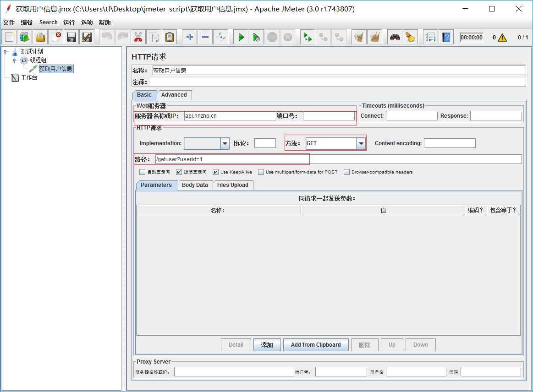The width and height of the screenshot is (533, 392).
Task: Open the 帮助 menu
Action: (x=104, y=22)
